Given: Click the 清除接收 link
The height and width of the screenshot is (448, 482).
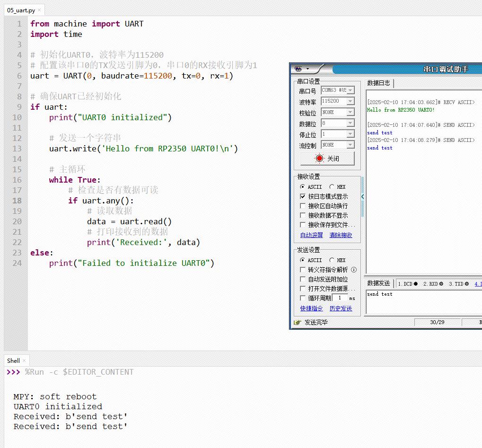Looking at the screenshot, I should point(341,235).
